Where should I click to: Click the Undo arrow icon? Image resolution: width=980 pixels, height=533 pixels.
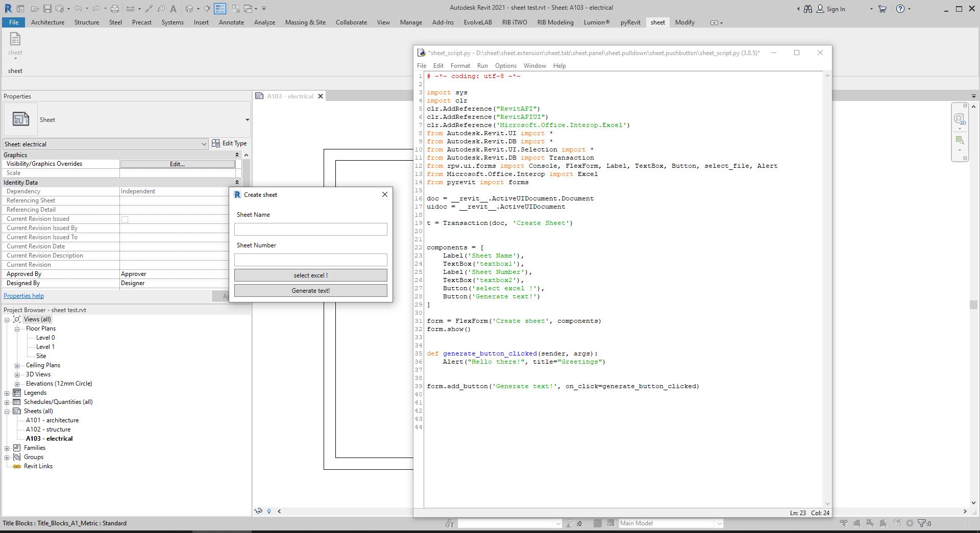click(x=78, y=9)
